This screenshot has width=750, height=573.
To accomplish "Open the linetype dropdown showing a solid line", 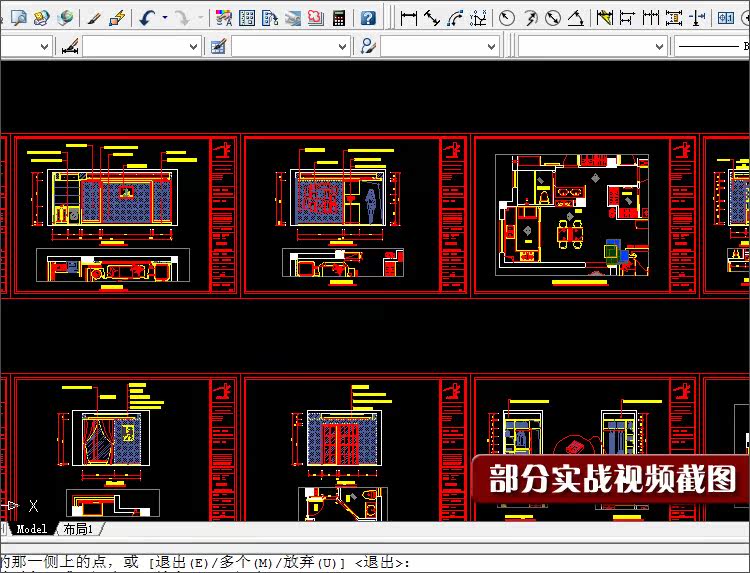I will (x=712, y=46).
